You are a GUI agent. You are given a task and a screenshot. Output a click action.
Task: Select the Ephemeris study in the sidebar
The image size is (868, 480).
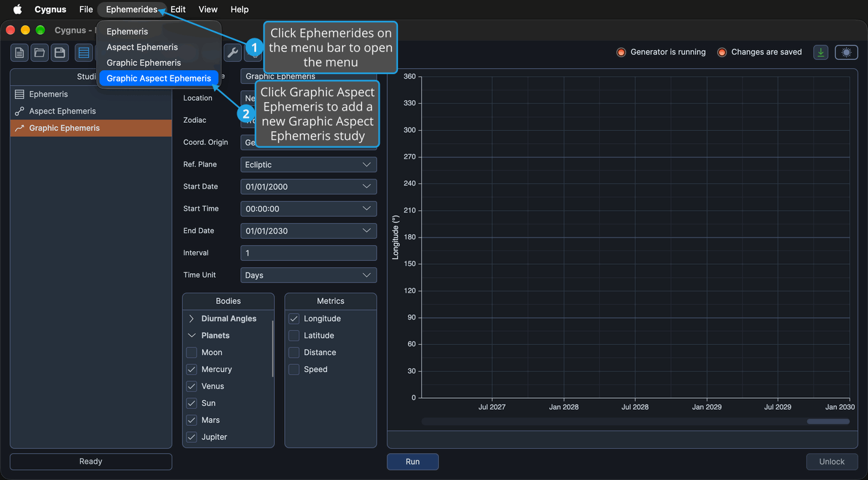(91, 94)
